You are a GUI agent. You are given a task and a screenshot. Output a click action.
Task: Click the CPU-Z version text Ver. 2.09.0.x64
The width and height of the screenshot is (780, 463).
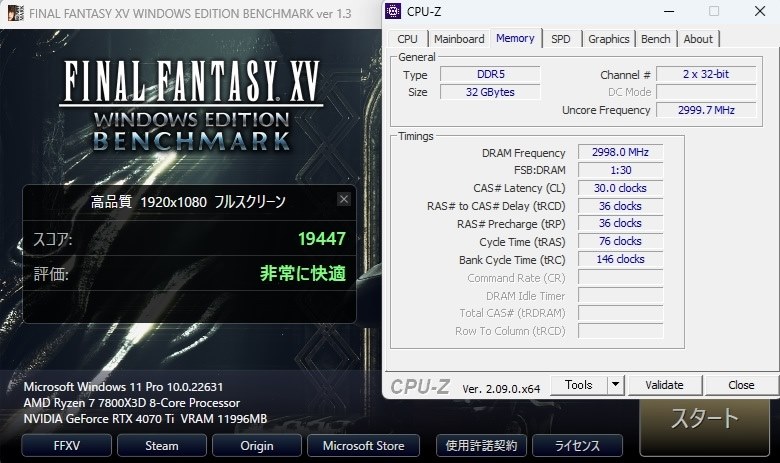(x=501, y=389)
